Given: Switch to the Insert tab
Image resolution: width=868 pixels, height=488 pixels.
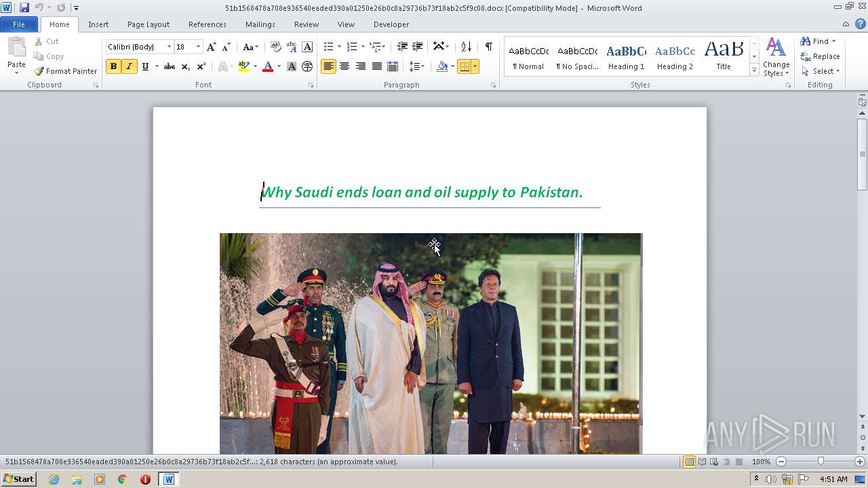Looking at the screenshot, I should click(x=98, y=24).
